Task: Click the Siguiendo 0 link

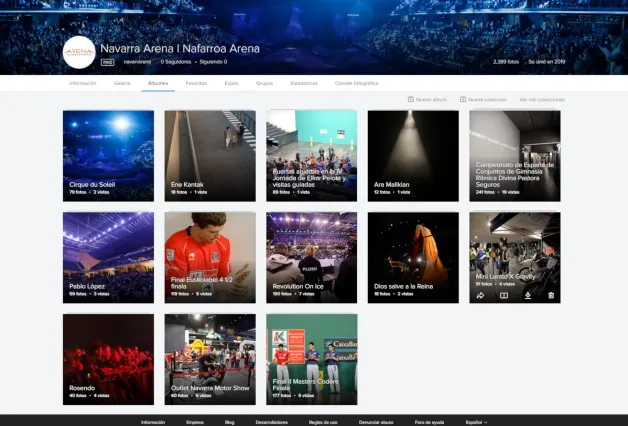Action: (x=213, y=62)
